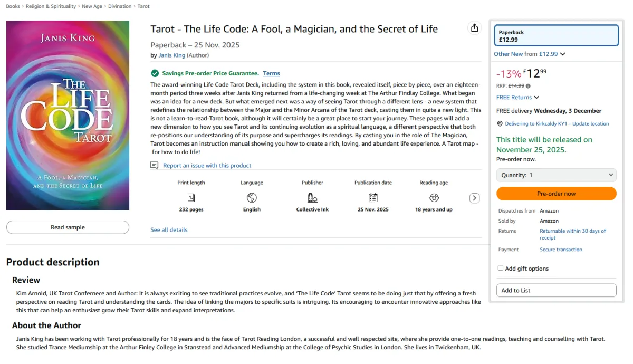Screen dimensions: 633x364
Task: Click the RRP info icon
Action: (x=528, y=86)
